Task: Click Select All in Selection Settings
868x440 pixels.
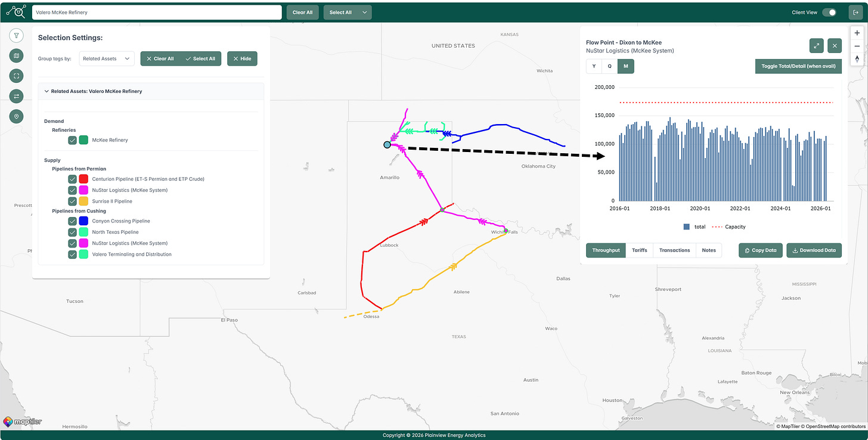Action: click(200, 58)
